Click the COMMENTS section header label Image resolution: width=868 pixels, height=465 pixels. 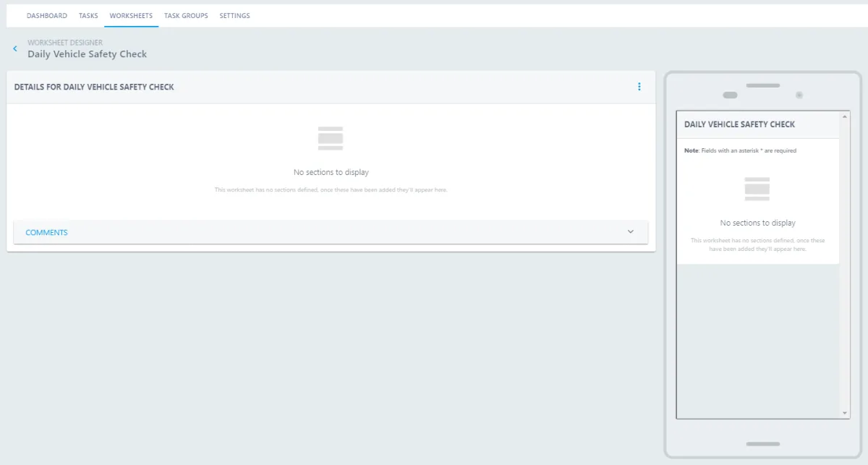pyautogui.click(x=46, y=232)
